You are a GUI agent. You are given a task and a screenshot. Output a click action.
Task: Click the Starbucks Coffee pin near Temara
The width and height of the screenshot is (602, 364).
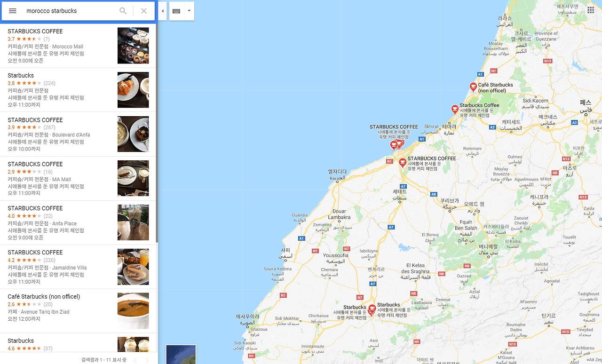pyautogui.click(x=455, y=109)
